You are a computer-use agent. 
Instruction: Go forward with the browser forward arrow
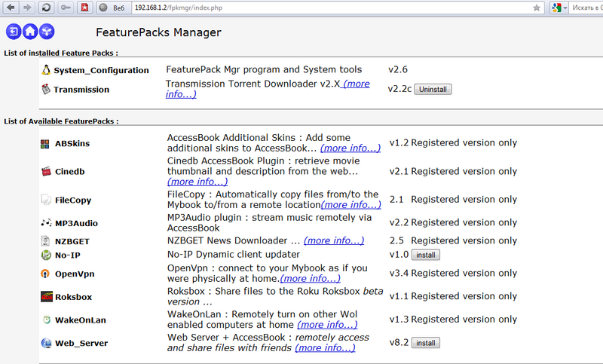coord(27,8)
